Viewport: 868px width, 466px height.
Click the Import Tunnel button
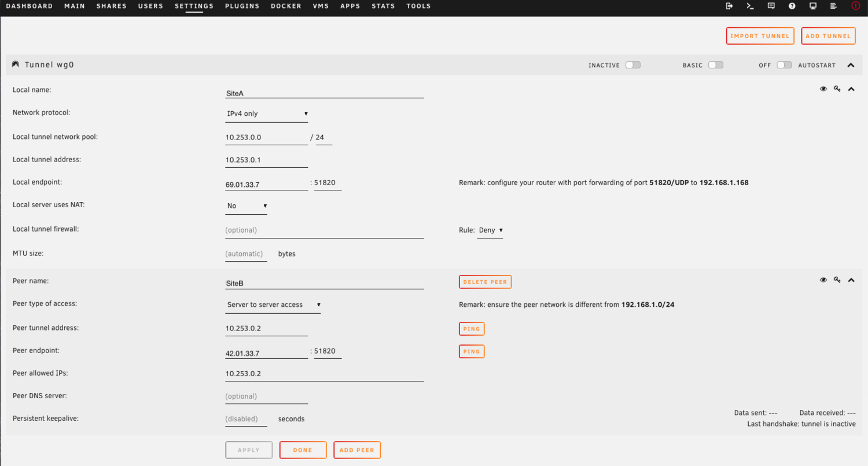760,36
